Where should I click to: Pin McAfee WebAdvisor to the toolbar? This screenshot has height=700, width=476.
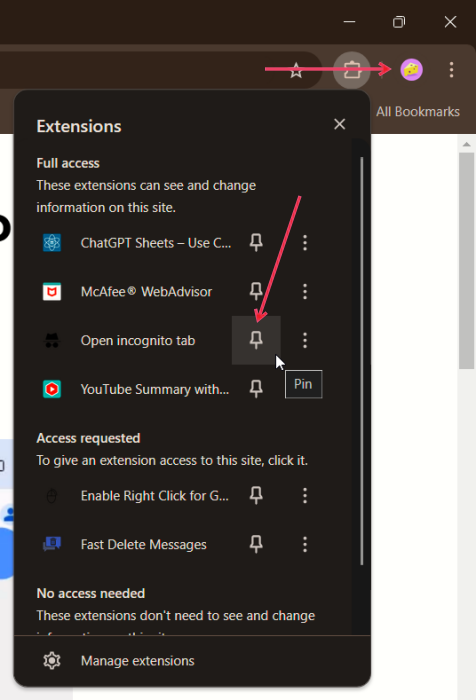256,291
